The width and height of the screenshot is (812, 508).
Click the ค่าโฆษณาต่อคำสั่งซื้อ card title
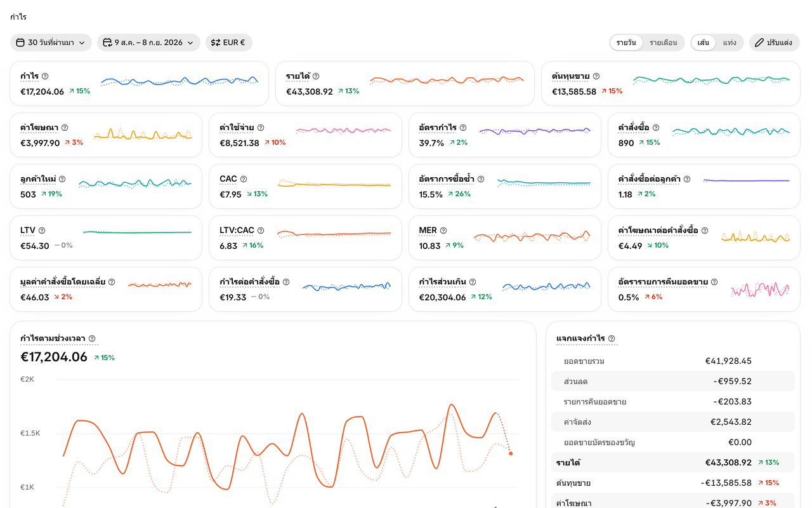coord(658,231)
